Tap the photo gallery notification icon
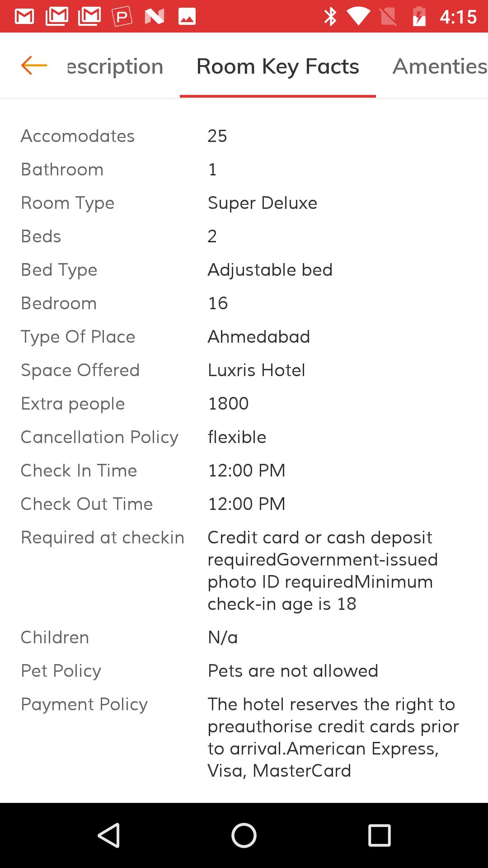 coord(187,17)
